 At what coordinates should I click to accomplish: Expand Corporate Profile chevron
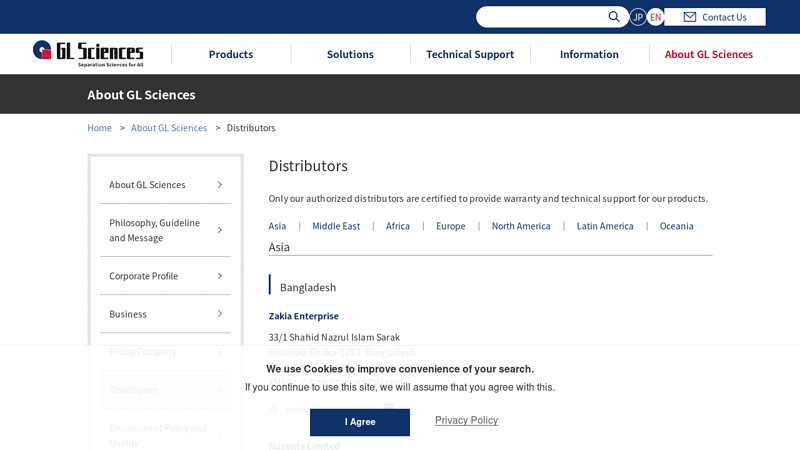click(220, 276)
